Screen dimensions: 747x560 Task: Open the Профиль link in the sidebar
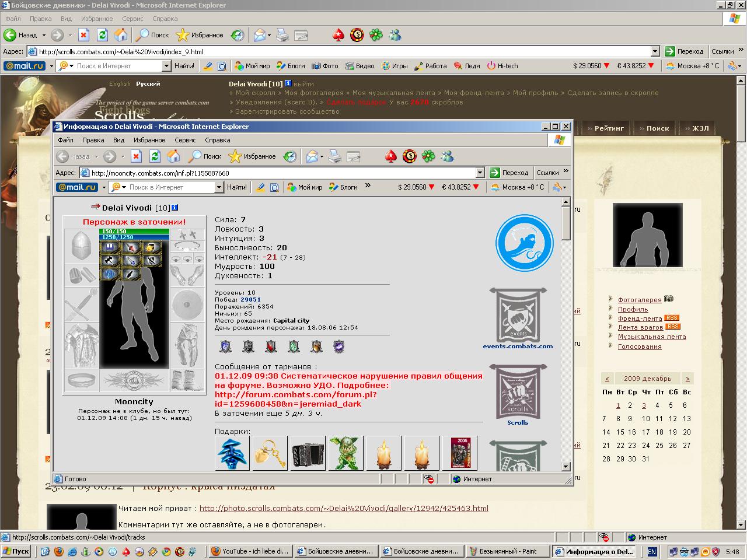coord(633,309)
